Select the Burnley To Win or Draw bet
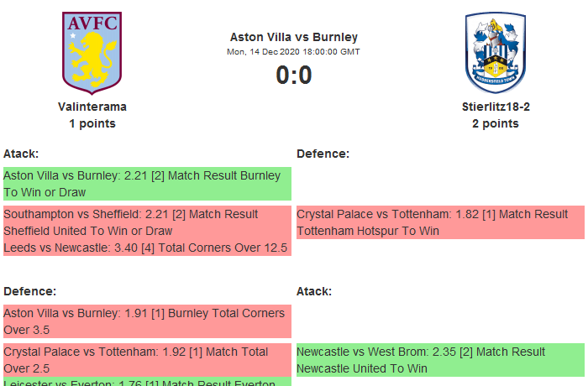Viewport: 588px width, 386px height. pos(147,184)
